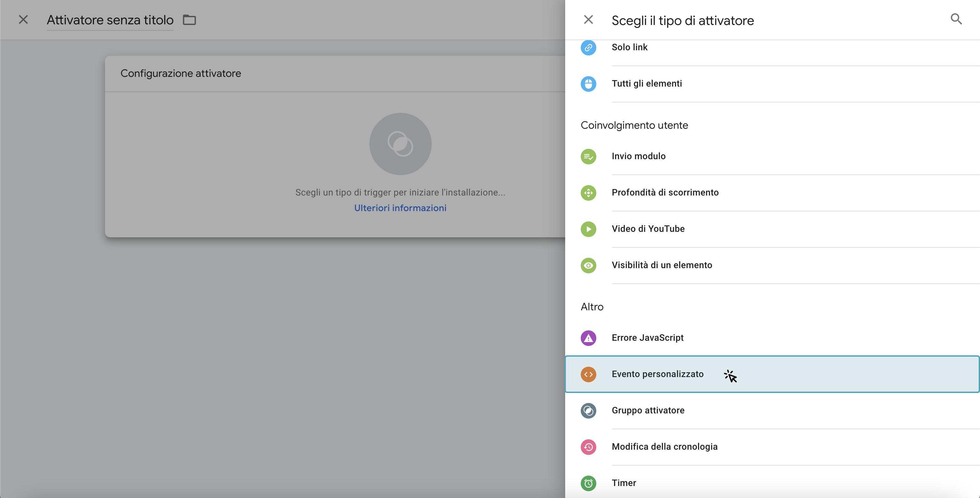
Task: Click the Timer clock icon
Action: [x=588, y=483]
